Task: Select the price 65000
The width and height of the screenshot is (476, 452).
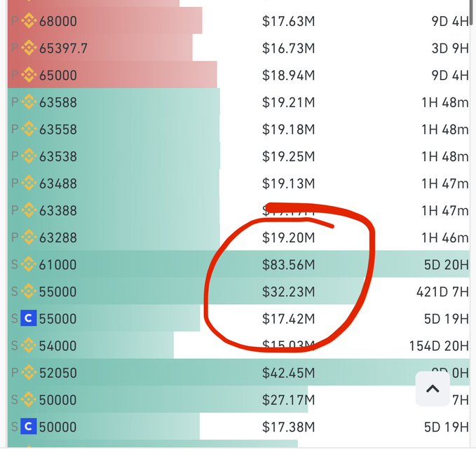Action: tap(58, 75)
